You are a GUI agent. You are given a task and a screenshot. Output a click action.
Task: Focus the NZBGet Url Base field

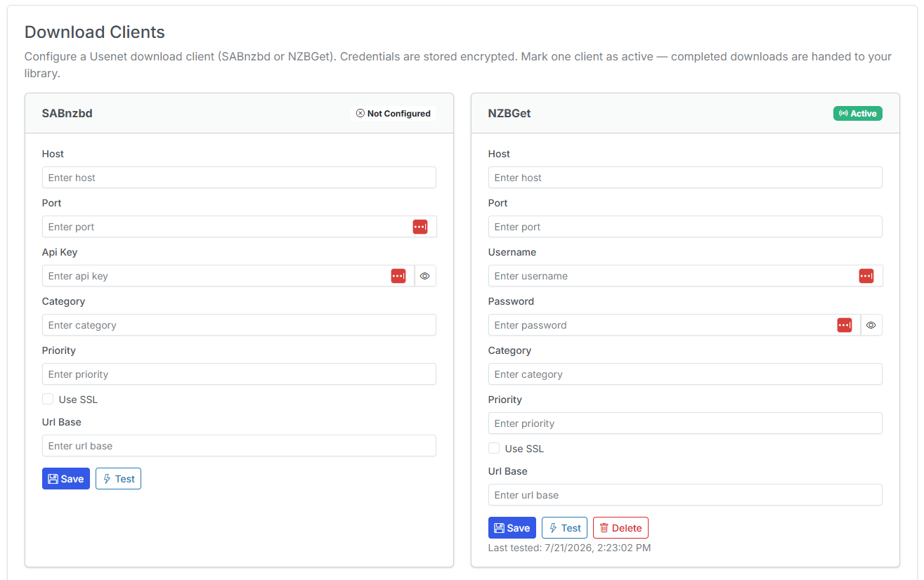(x=685, y=495)
